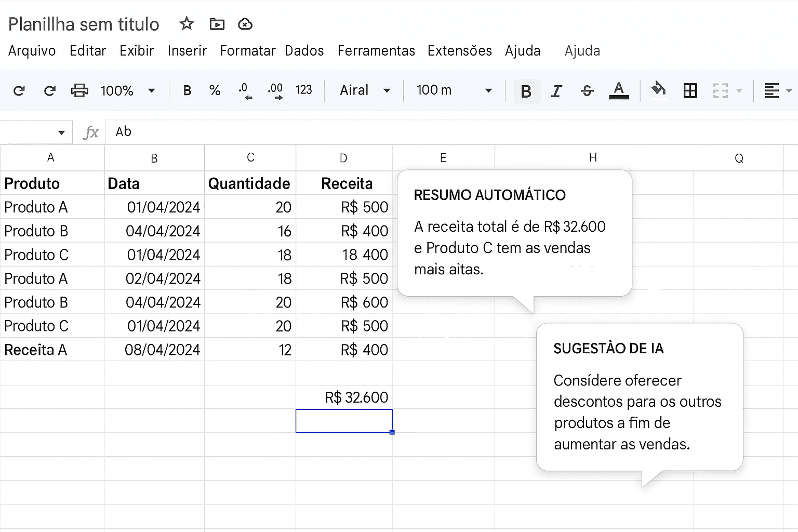The image size is (798, 532).
Task: Increase decimal places
Action: coord(274,90)
